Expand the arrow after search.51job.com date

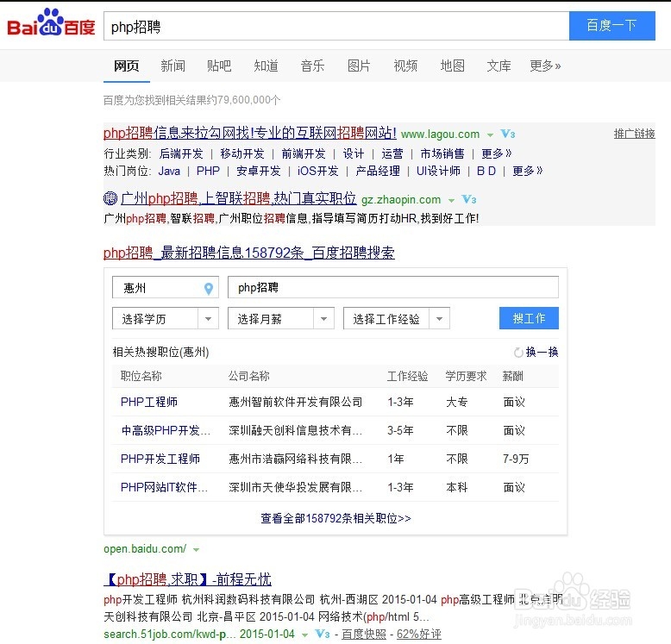coord(304,635)
